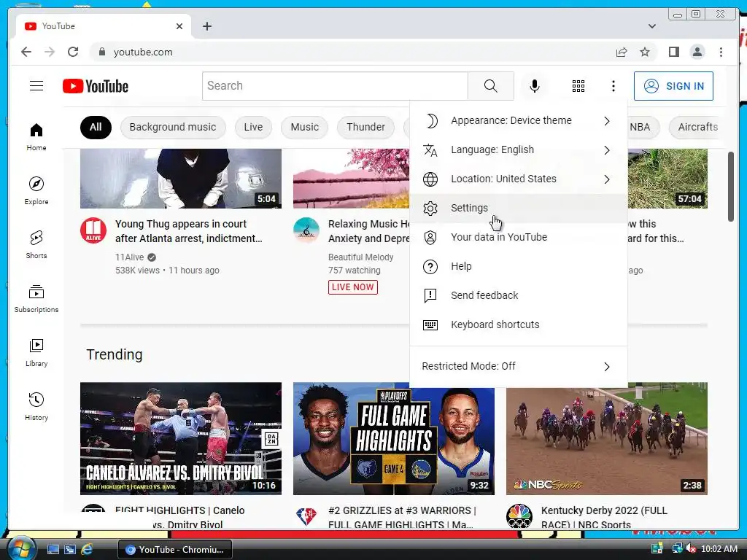This screenshot has height=560, width=747.
Task: Play the Kentucky Derby horse race thumbnail
Action: (606, 438)
